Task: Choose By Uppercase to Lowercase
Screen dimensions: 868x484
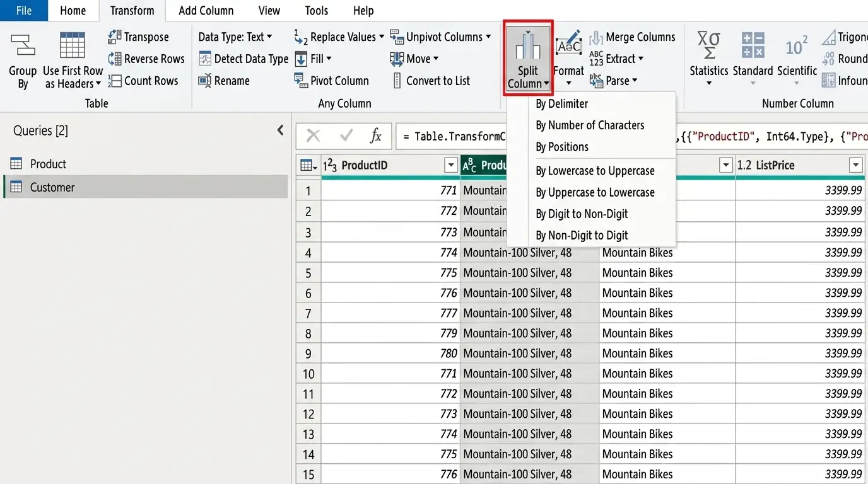Action: pos(591,192)
